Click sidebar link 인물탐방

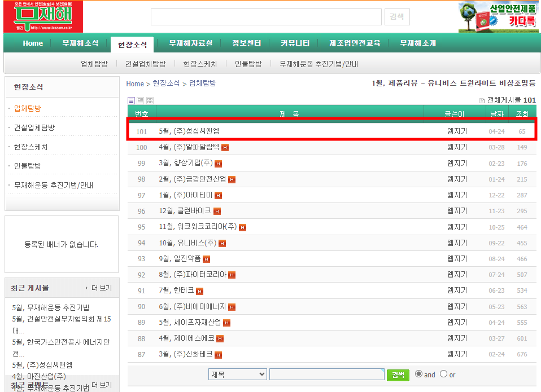28,166
